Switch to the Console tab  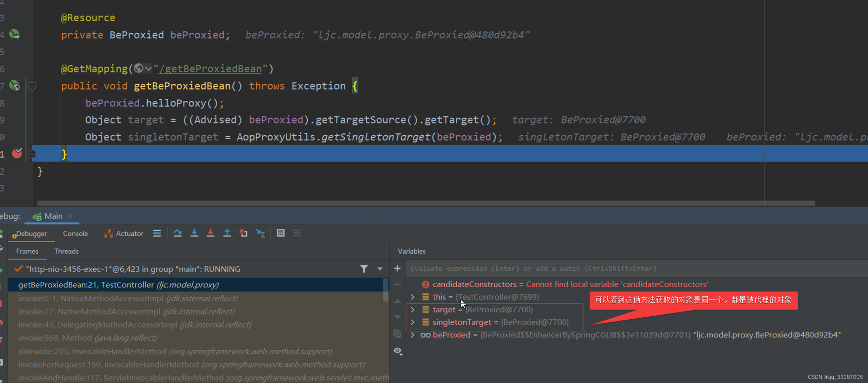[76, 233]
